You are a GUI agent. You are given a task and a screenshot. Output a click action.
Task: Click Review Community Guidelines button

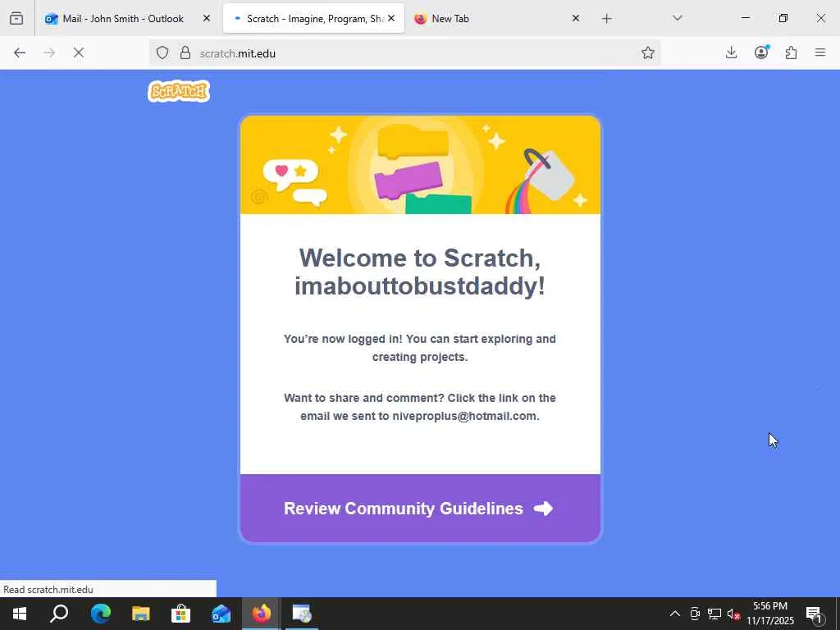pyautogui.click(x=420, y=508)
